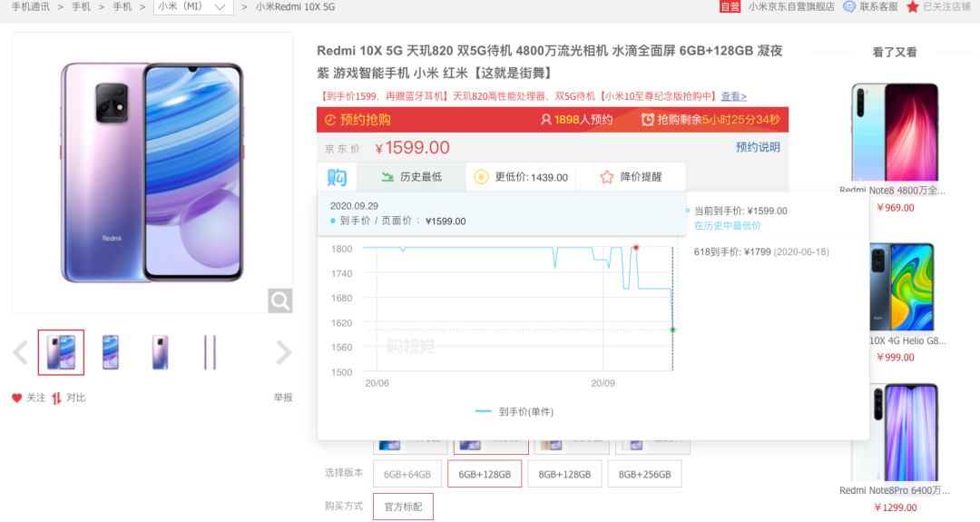Select the 6GB+128GB version
Viewport: 980px width, 522px height.
pyautogui.click(x=485, y=474)
